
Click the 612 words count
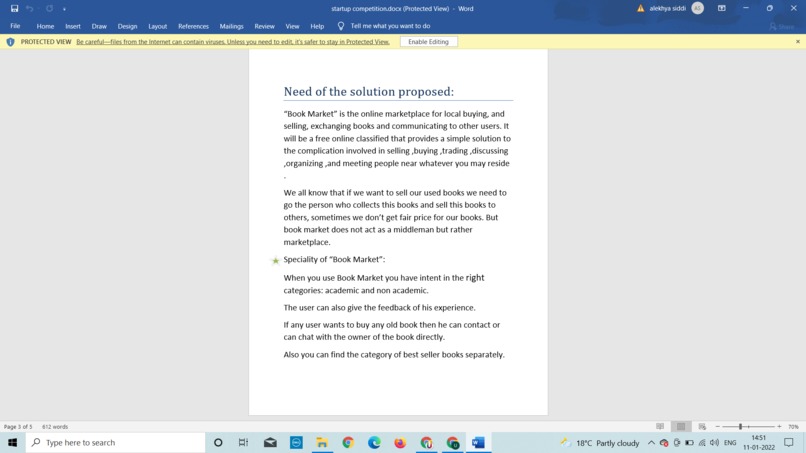[55, 427]
